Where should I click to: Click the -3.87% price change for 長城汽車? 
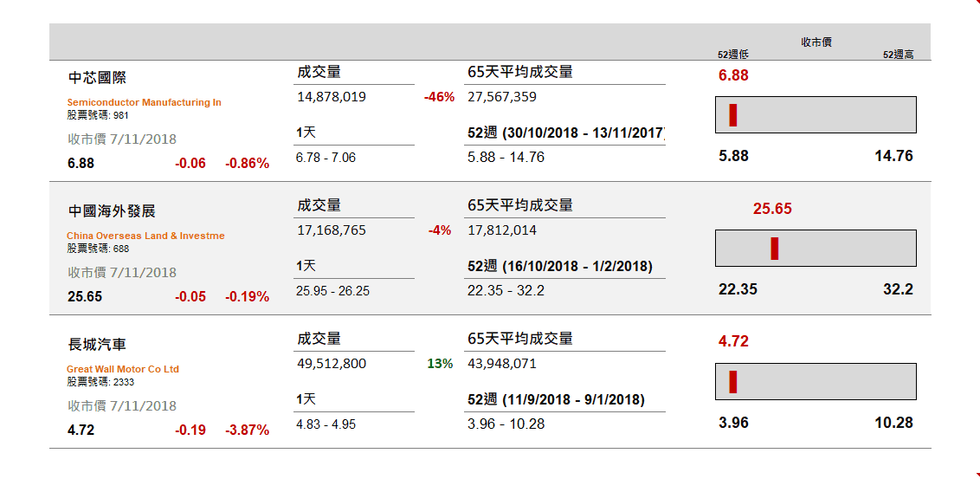coord(248,430)
